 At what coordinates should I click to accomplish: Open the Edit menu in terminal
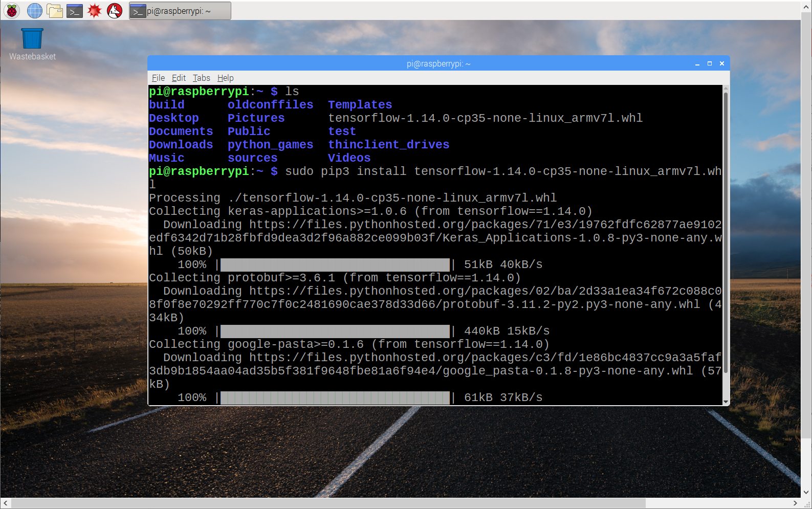click(x=179, y=78)
